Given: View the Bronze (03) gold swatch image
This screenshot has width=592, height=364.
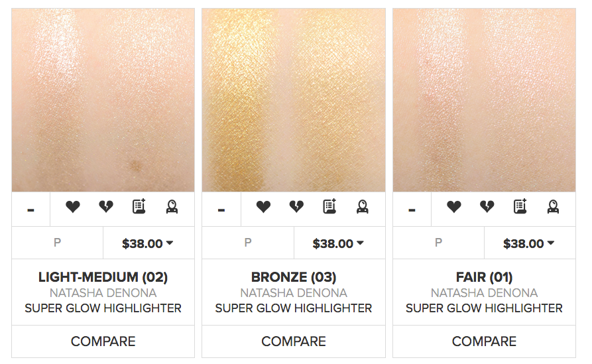Looking at the screenshot, I should 293,99.
